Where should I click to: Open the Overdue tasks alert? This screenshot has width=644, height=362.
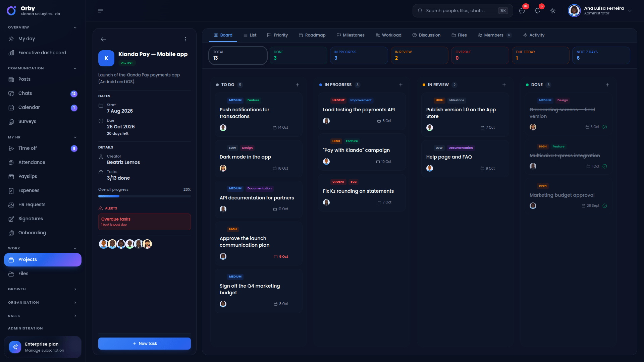pyautogui.click(x=145, y=222)
